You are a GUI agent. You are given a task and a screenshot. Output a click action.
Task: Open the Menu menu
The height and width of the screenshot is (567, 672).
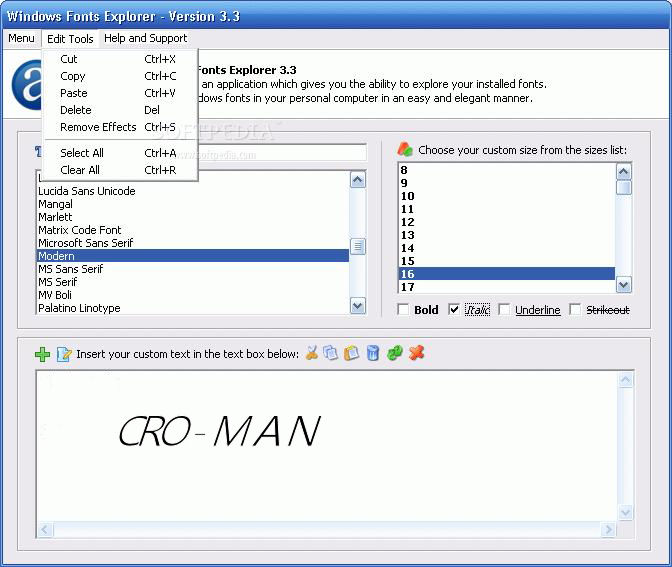(21, 39)
